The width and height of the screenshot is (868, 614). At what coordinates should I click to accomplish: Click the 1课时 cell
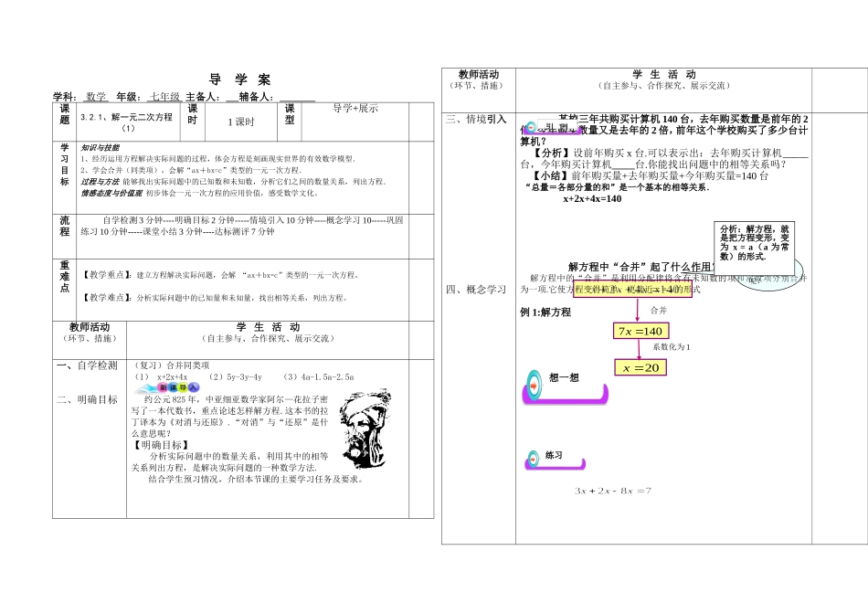coord(241,122)
